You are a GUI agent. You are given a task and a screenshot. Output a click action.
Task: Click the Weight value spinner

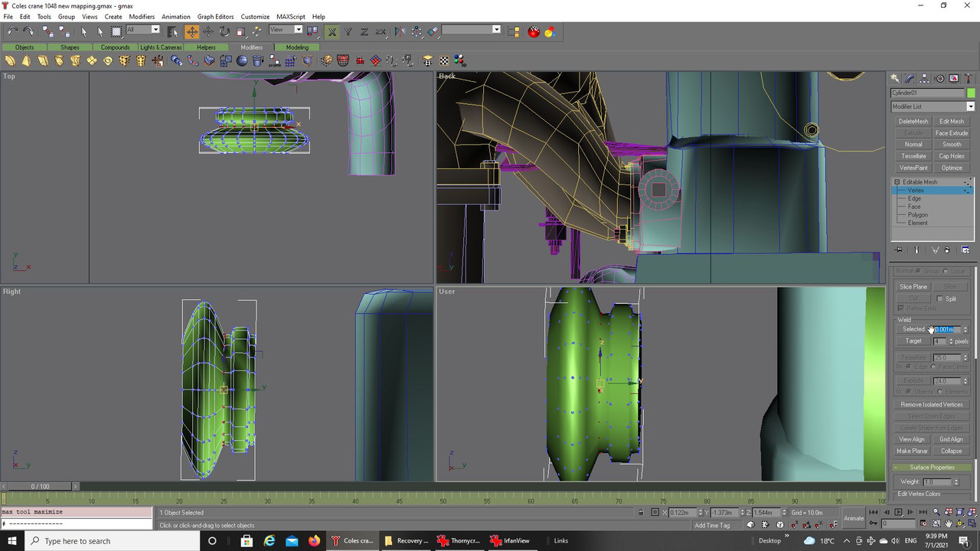coord(955,482)
